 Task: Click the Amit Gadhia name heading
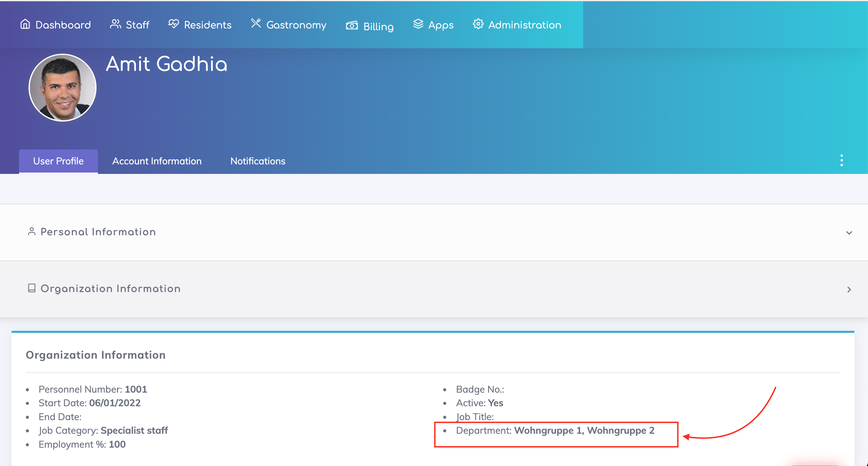[167, 64]
